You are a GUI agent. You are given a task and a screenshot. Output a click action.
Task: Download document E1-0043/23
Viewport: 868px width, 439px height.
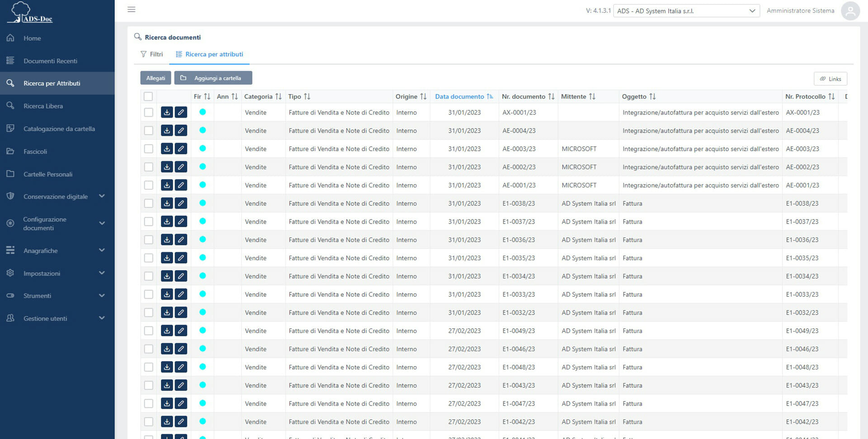click(167, 385)
